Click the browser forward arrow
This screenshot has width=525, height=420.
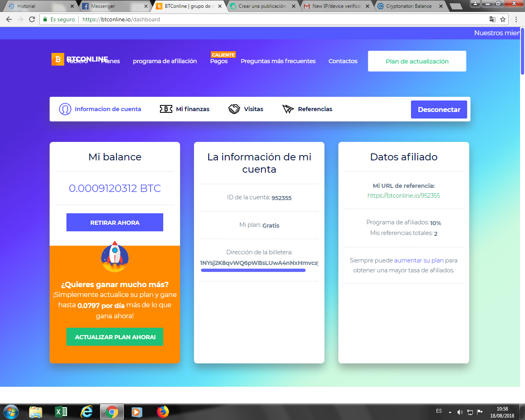tap(21, 19)
